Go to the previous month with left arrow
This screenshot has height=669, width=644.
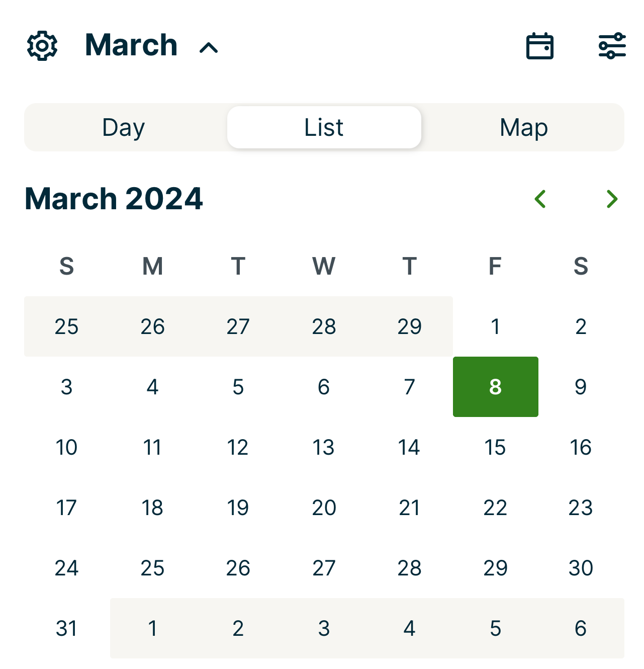pyautogui.click(x=540, y=199)
